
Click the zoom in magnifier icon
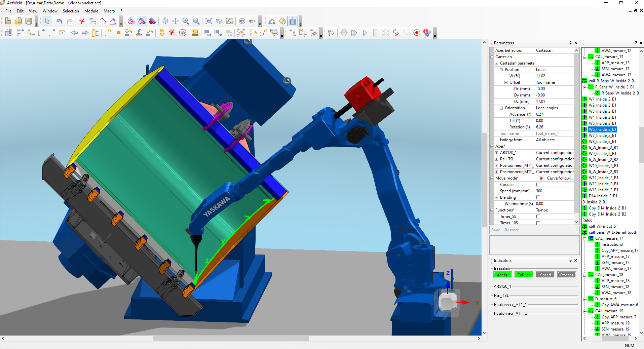point(186,21)
